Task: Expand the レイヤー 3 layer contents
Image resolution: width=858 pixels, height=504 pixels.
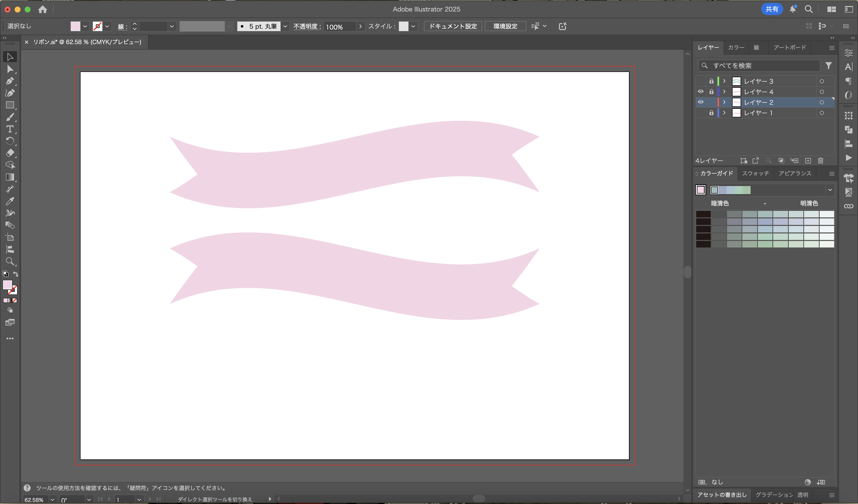Action: (725, 81)
